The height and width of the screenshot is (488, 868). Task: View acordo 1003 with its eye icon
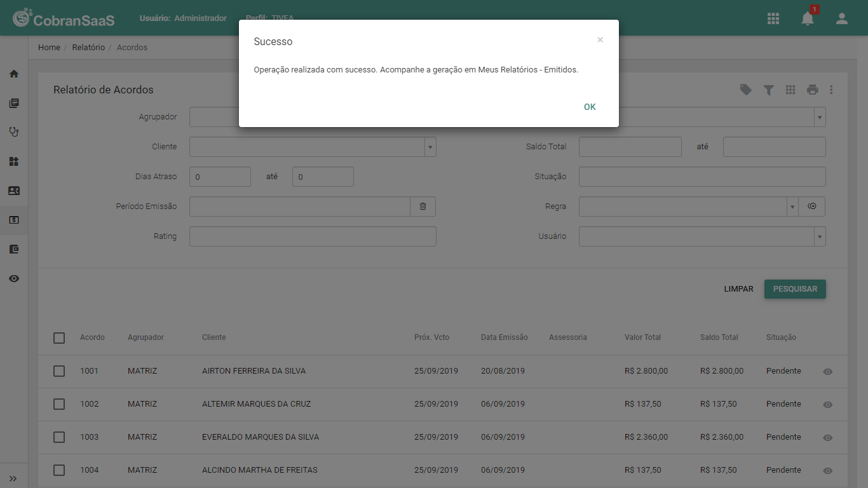point(827,438)
